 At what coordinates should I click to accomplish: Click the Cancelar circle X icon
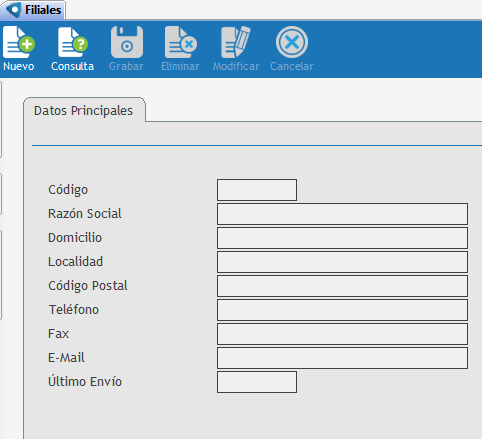coord(292,42)
